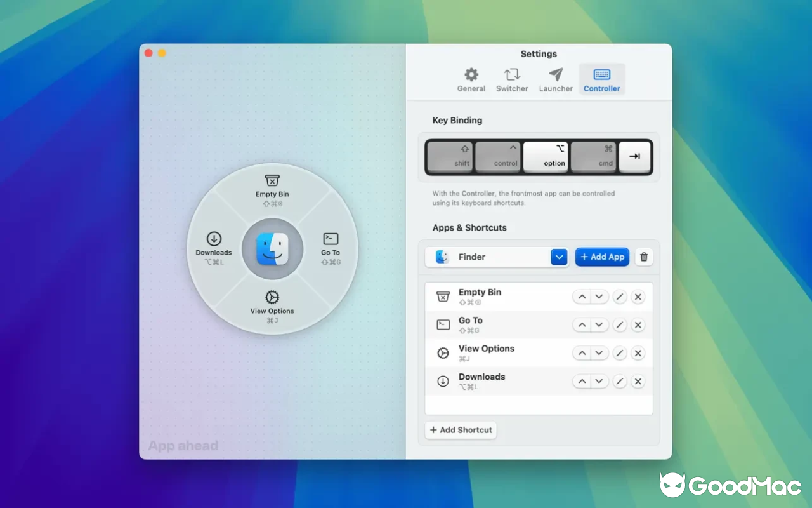Image resolution: width=812 pixels, height=508 pixels.
Task: Move the Empty Bin shortcut down
Action: [599, 297]
